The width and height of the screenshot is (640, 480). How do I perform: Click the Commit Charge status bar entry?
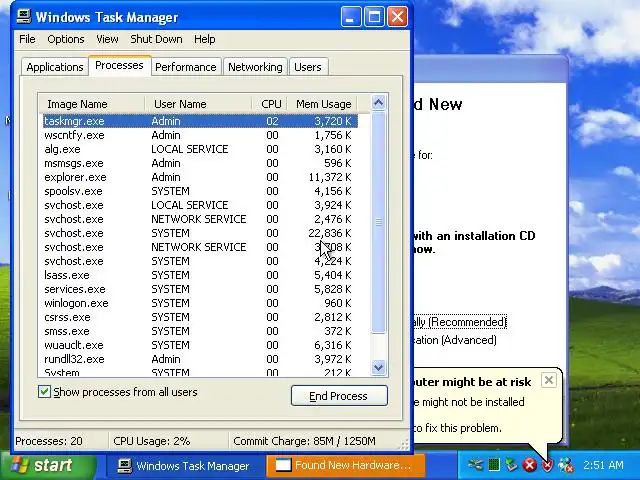[x=304, y=441]
